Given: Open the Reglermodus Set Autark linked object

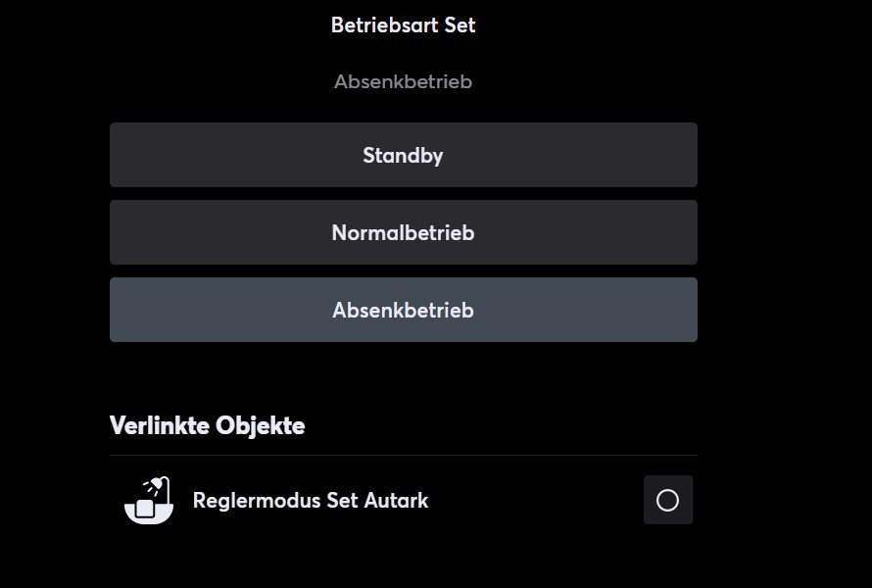Looking at the screenshot, I should (x=311, y=501).
